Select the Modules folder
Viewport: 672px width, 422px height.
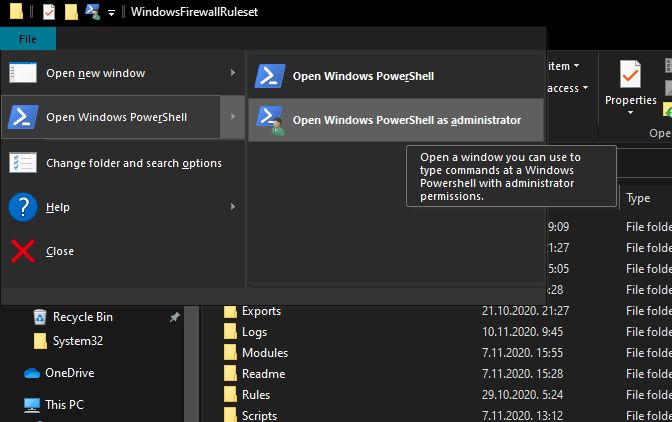click(265, 353)
